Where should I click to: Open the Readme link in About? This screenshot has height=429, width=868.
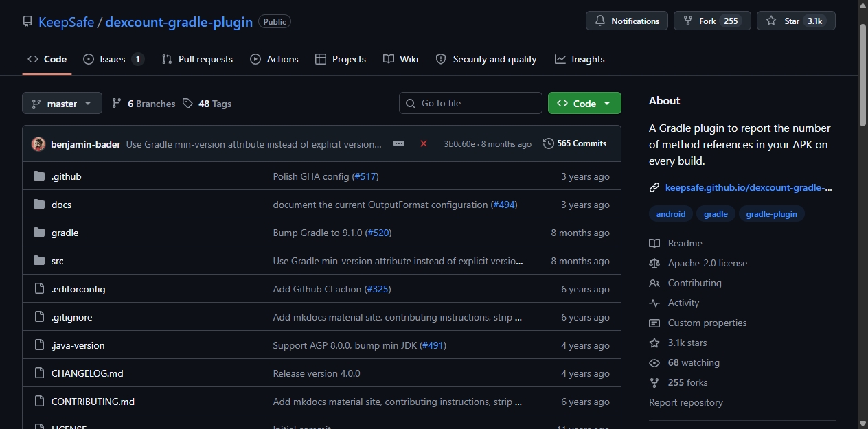click(x=676, y=243)
